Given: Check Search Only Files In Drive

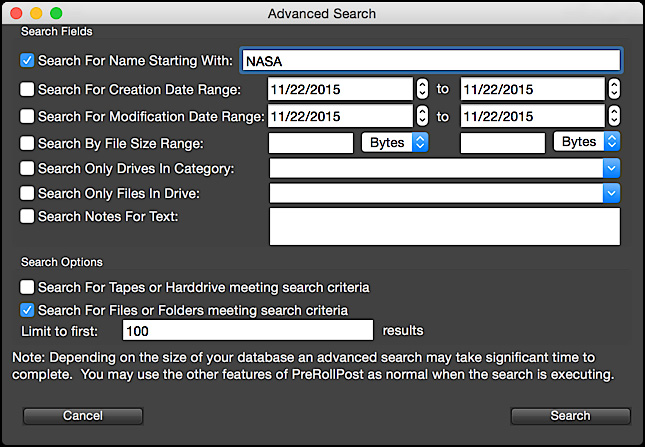Looking at the screenshot, I should point(27,193).
